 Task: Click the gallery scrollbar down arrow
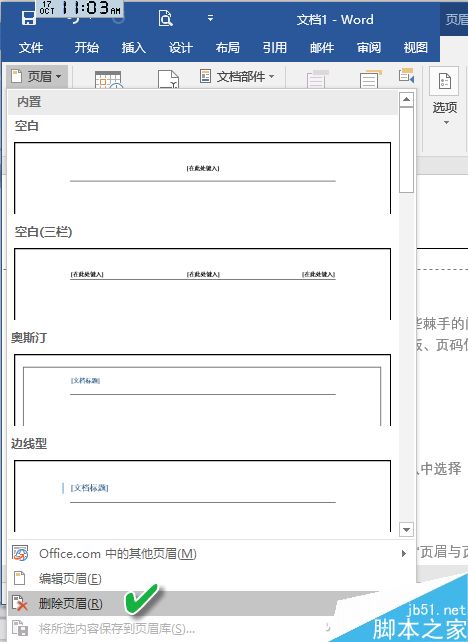click(406, 529)
